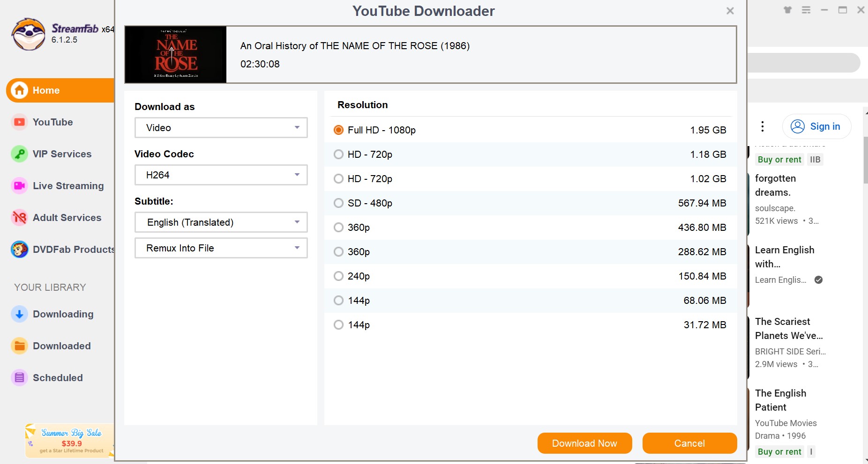Open the Download as Video dropdown
Viewport: 868px width, 464px height.
click(x=221, y=128)
